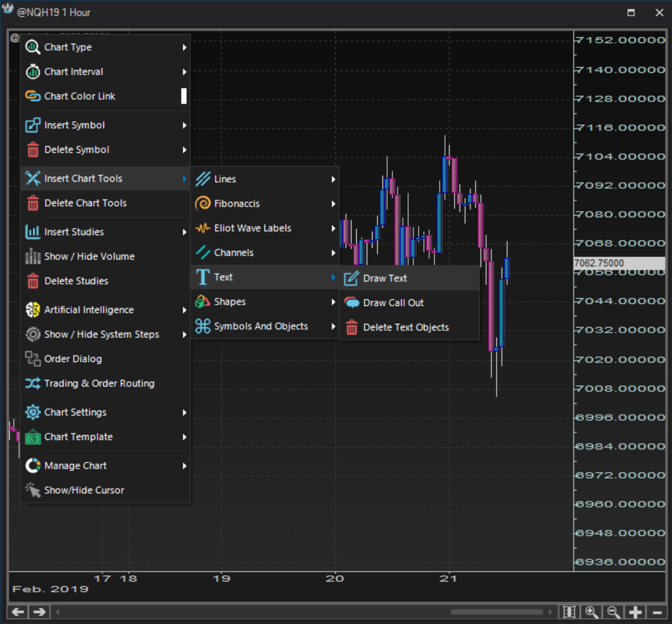Screen dimensions: 672x624
Task: Open the Order Dialog menu entry
Action: coord(73,359)
